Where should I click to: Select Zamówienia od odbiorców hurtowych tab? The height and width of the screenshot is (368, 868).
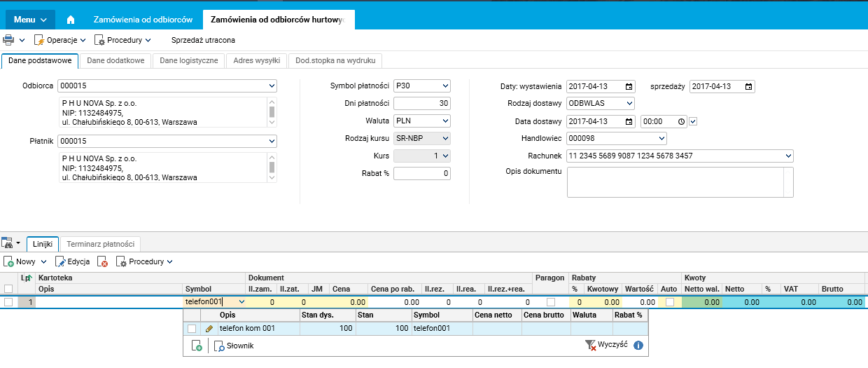[279, 20]
